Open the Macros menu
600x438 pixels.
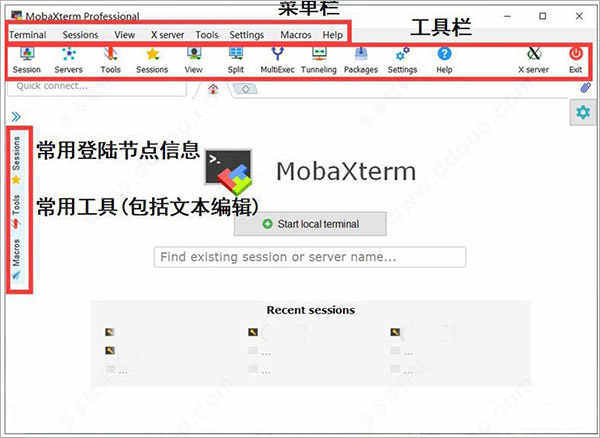click(x=296, y=35)
